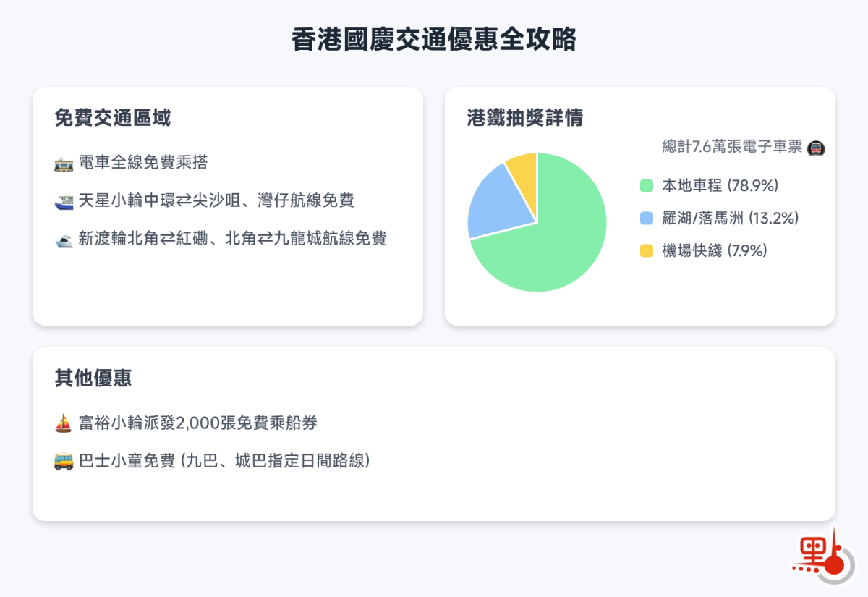Click the 免費交通區域 card heading
The image size is (868, 597).
click(113, 118)
